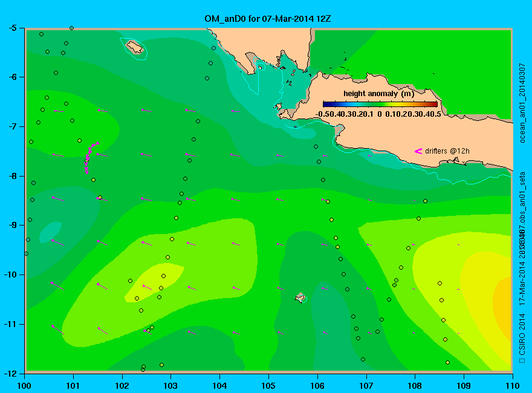Click the island near 102.3E, 5.4S

tap(135, 48)
